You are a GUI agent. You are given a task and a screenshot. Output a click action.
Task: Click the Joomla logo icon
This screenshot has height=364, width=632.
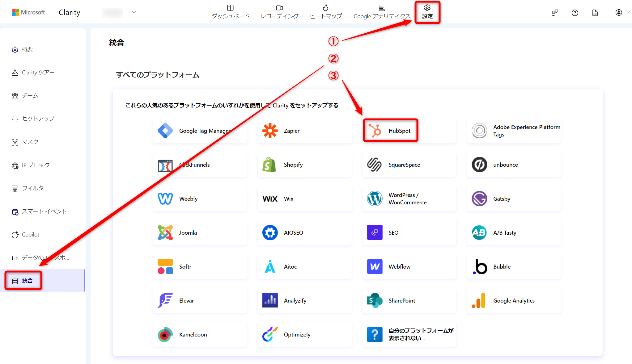tap(165, 232)
